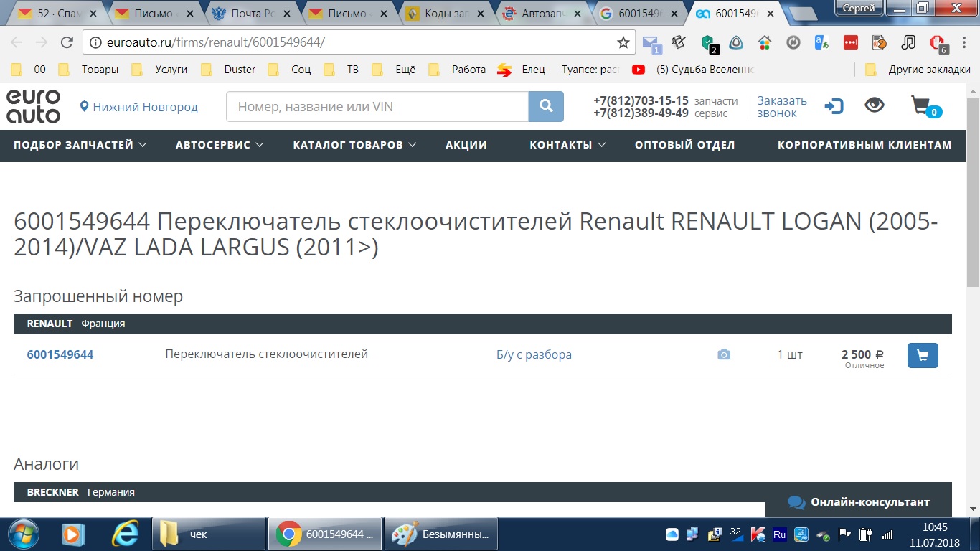The height and width of the screenshot is (551, 980).
Task: Click the blue search magnifier button
Action: (546, 107)
